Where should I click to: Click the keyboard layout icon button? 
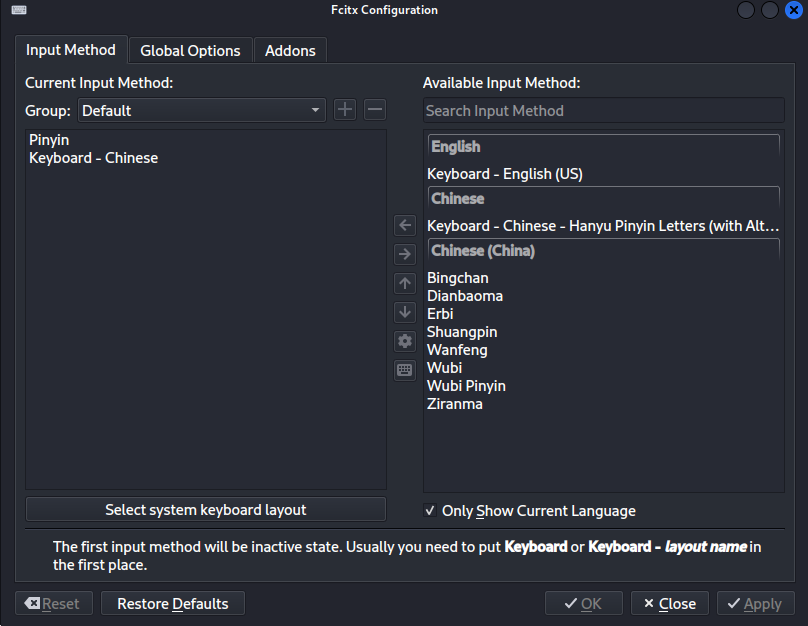tap(405, 369)
